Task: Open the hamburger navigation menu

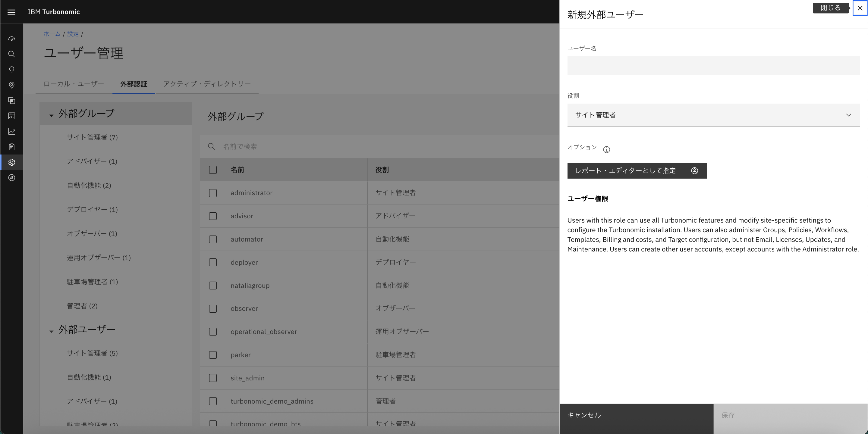Action: point(11,12)
